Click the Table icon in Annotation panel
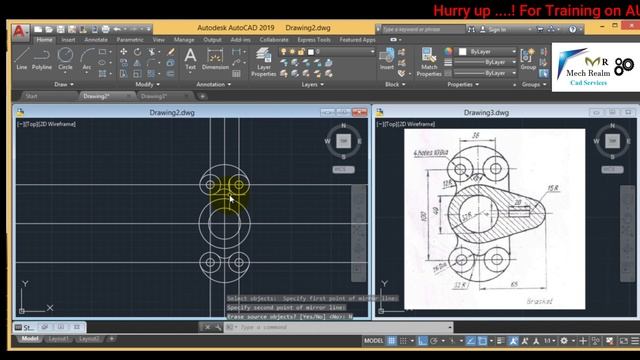 [236, 74]
